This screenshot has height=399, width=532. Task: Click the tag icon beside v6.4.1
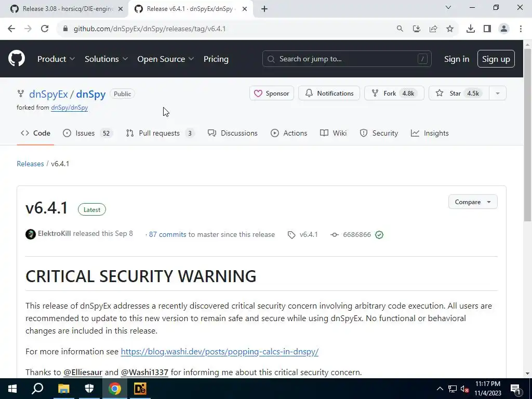[x=291, y=235]
